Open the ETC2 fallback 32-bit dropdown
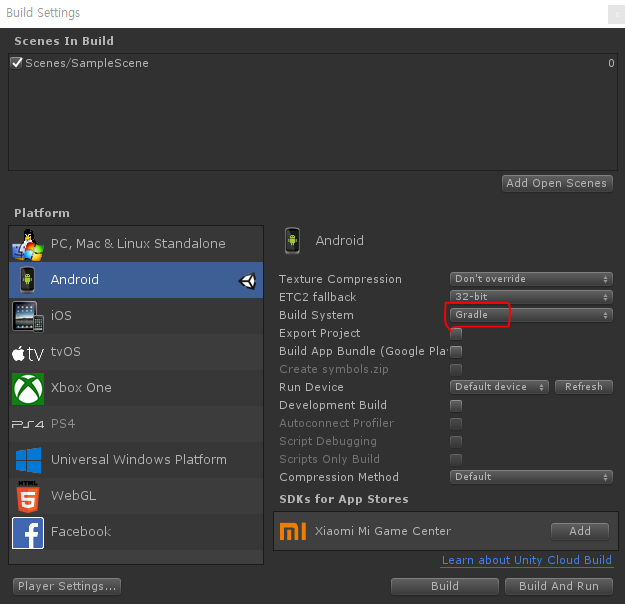Screen dimensions: 625x604 coord(531,297)
